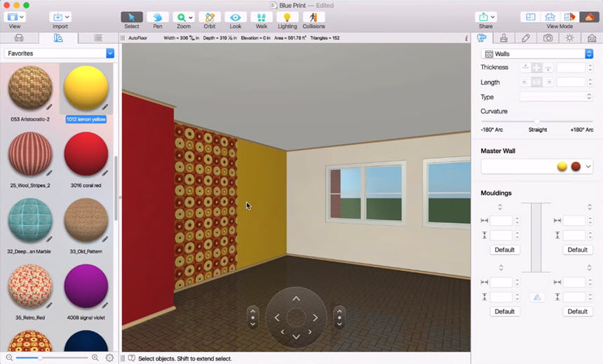Click the backward arrow on the navigation pad
603x364 pixels.
point(296,337)
